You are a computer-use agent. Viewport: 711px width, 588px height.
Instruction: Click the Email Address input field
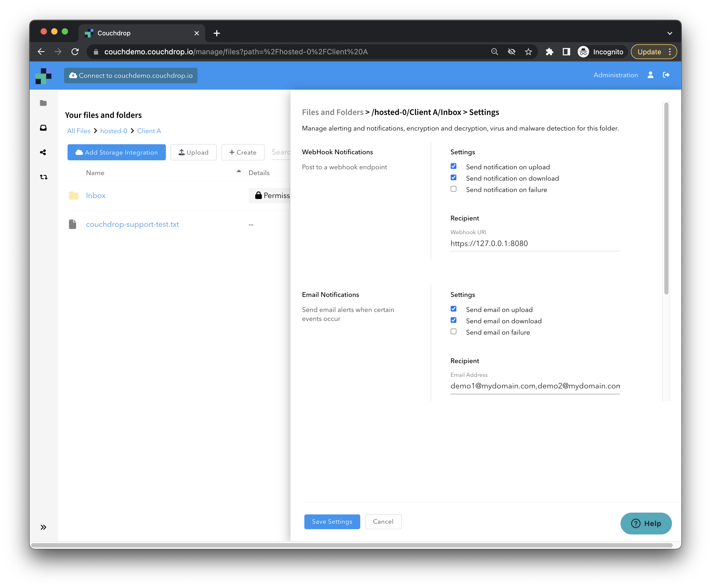click(x=535, y=386)
